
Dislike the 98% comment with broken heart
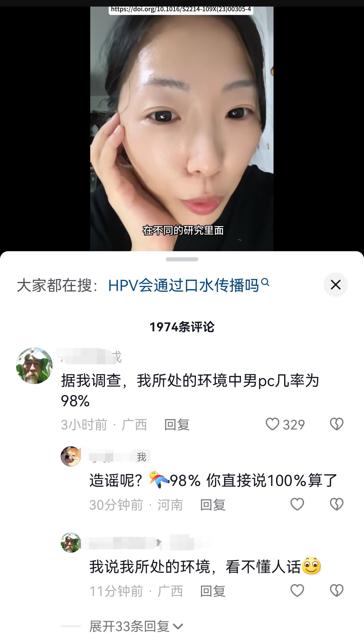point(336,424)
